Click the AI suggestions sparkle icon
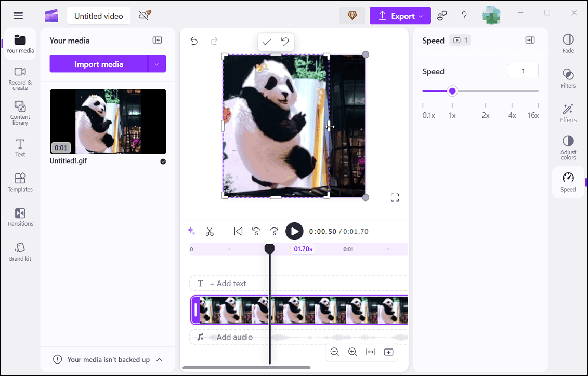 pyautogui.click(x=191, y=231)
